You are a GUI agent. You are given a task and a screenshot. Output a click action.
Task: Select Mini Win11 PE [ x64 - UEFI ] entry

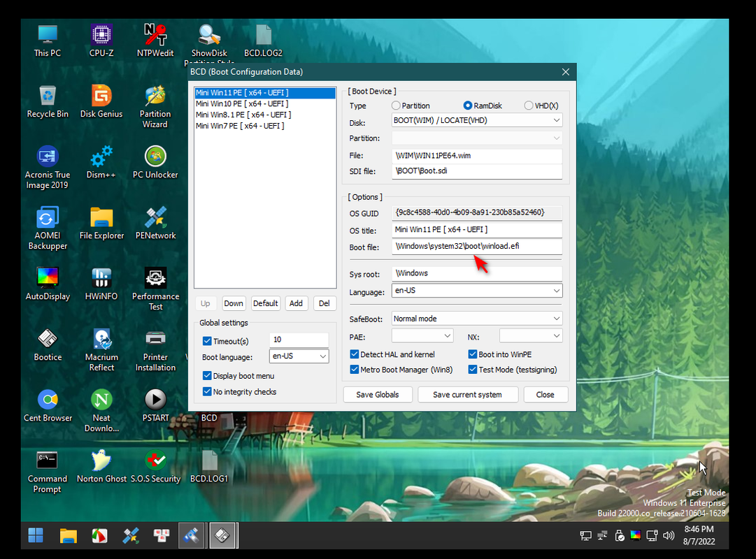coord(264,92)
